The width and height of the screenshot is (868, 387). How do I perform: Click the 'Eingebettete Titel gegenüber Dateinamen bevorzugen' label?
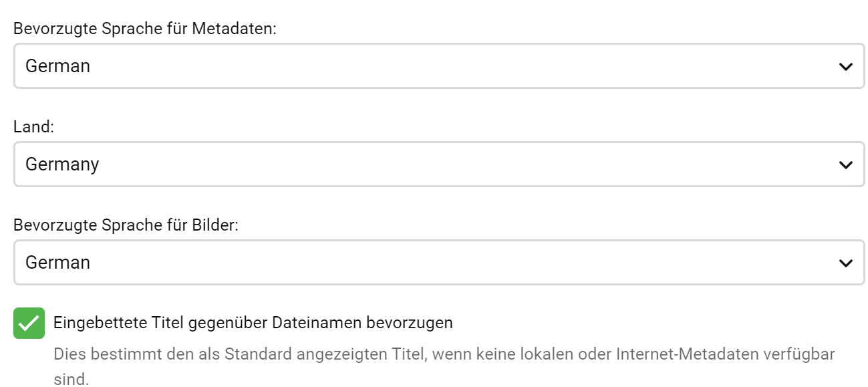point(253,323)
